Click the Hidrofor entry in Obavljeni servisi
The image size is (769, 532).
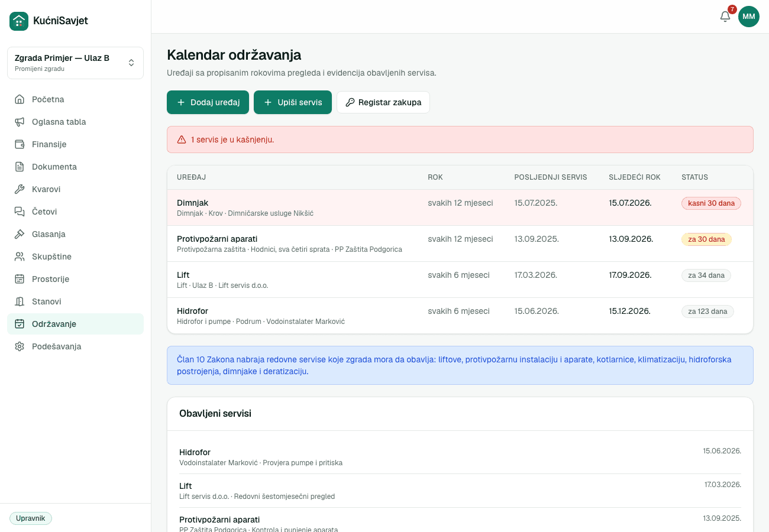(x=460, y=457)
